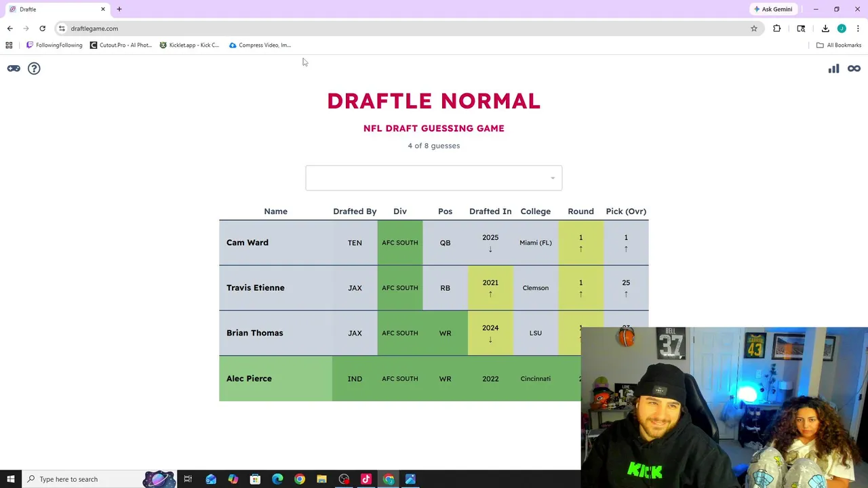Screen dimensions: 868x488
Task: Open the media control icon in toolbar
Action: (801, 28)
